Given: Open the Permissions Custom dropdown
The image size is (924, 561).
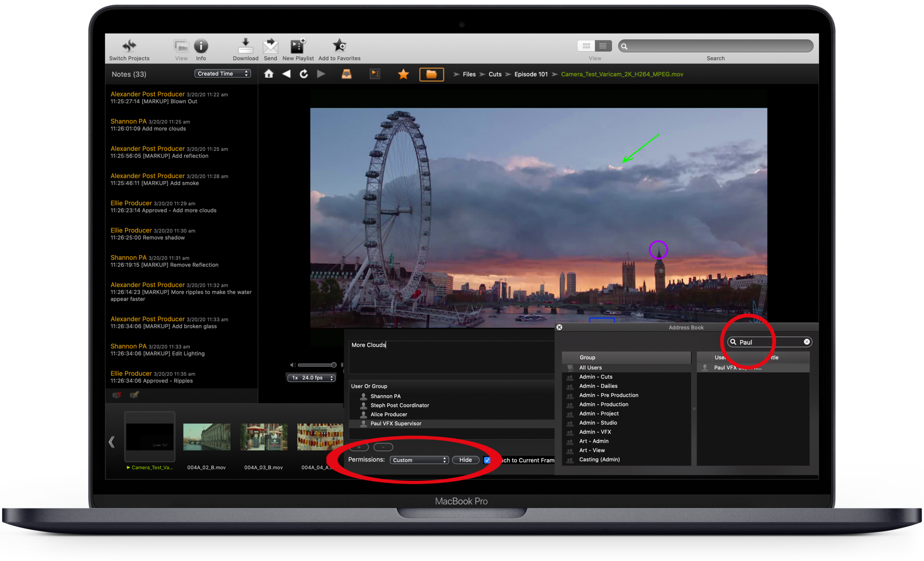Looking at the screenshot, I should click(419, 460).
